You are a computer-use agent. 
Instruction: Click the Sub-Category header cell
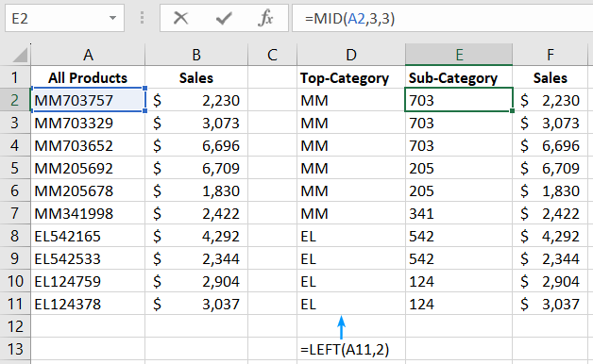pyautogui.click(x=459, y=77)
